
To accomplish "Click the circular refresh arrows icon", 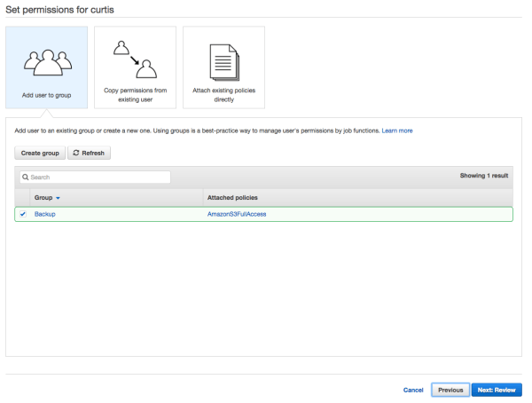I will 76,154.
